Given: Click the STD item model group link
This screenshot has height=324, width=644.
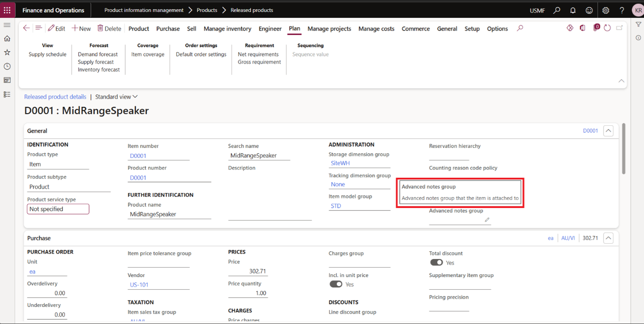Looking at the screenshot, I should (x=336, y=206).
